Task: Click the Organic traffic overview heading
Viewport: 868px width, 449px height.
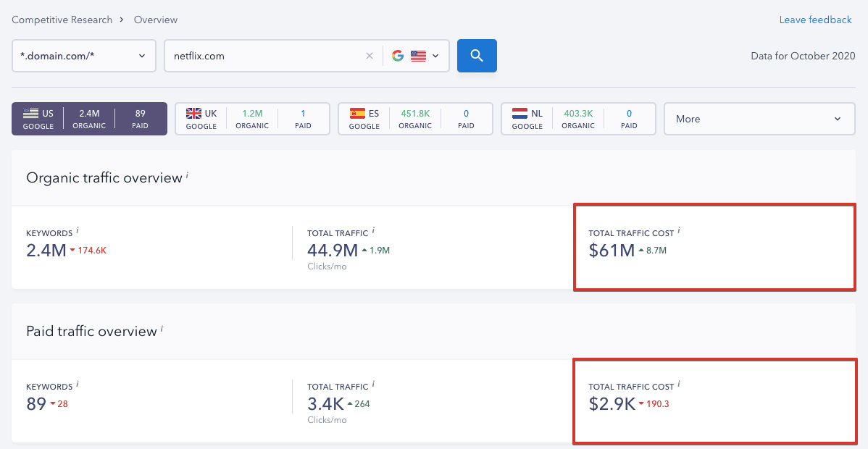Action: (x=104, y=177)
